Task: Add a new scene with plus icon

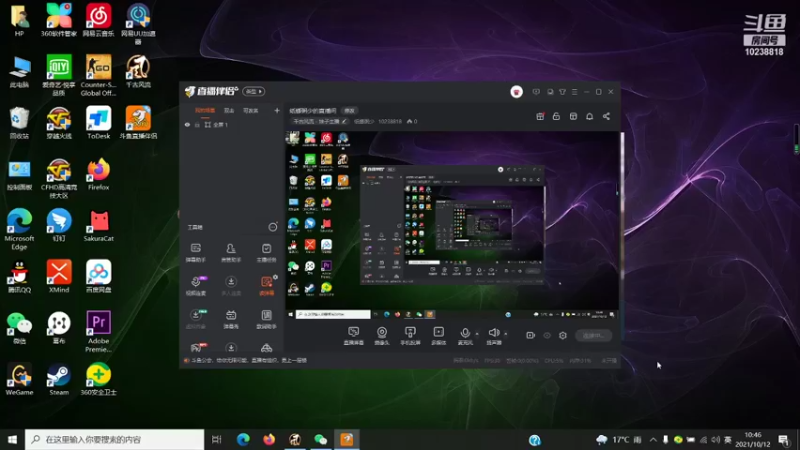Action: [277, 110]
